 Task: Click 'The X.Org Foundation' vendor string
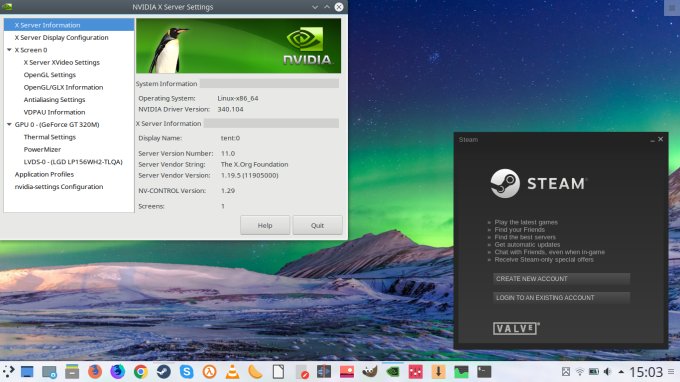tap(255, 164)
